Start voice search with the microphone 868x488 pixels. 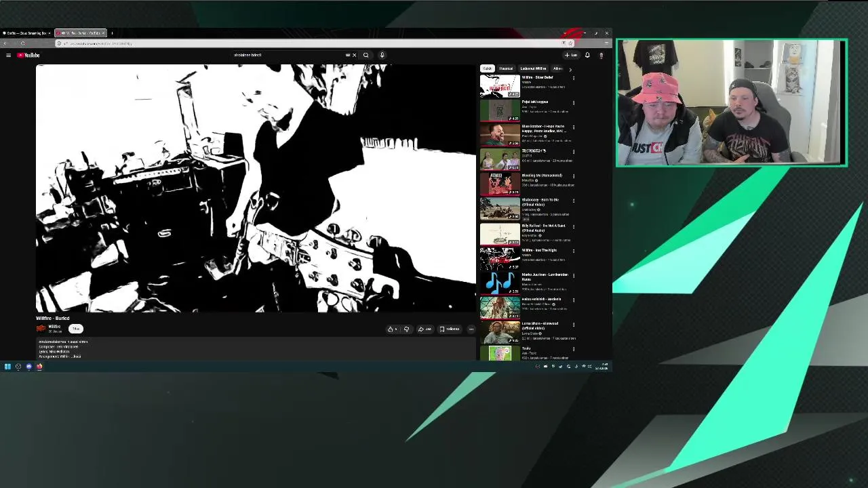pos(382,55)
